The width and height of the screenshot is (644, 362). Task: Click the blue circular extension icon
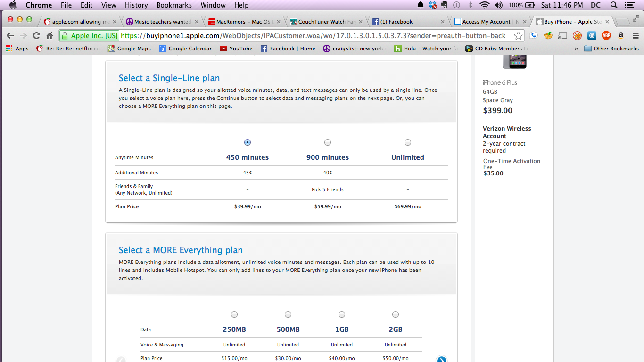592,35
